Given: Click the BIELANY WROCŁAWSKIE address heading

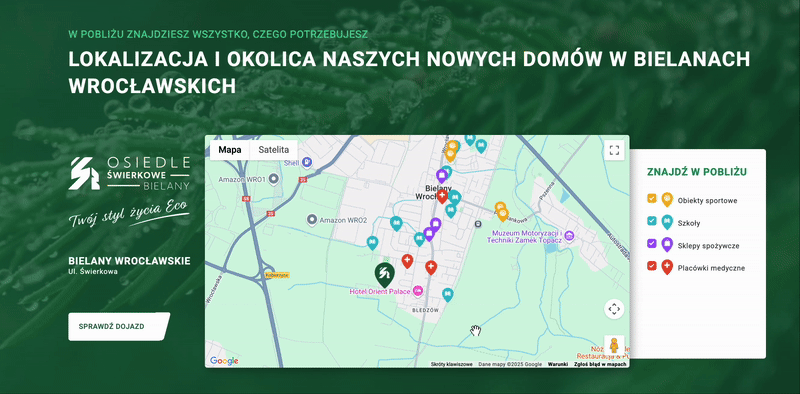Looking at the screenshot, I should point(130,261).
